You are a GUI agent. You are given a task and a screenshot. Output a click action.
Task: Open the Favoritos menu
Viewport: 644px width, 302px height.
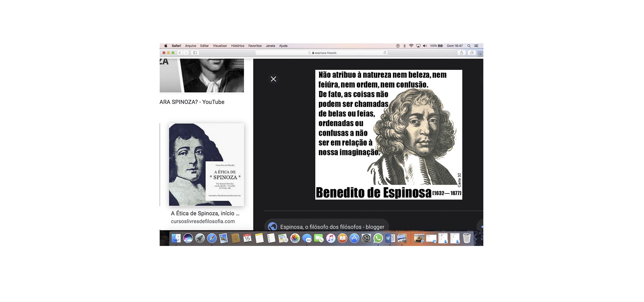(x=255, y=46)
